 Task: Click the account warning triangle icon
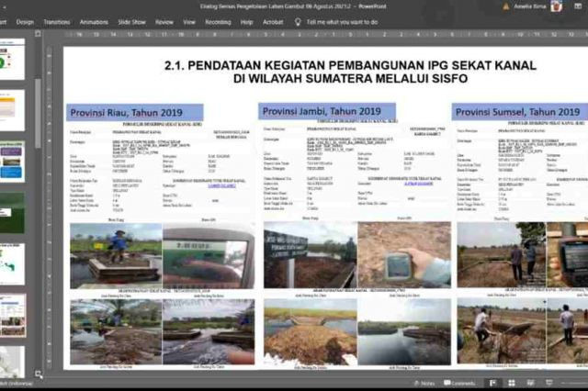tap(506, 6)
